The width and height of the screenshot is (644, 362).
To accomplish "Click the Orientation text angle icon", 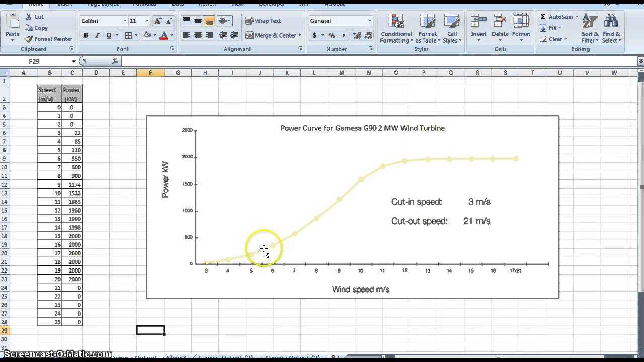I will (223, 21).
